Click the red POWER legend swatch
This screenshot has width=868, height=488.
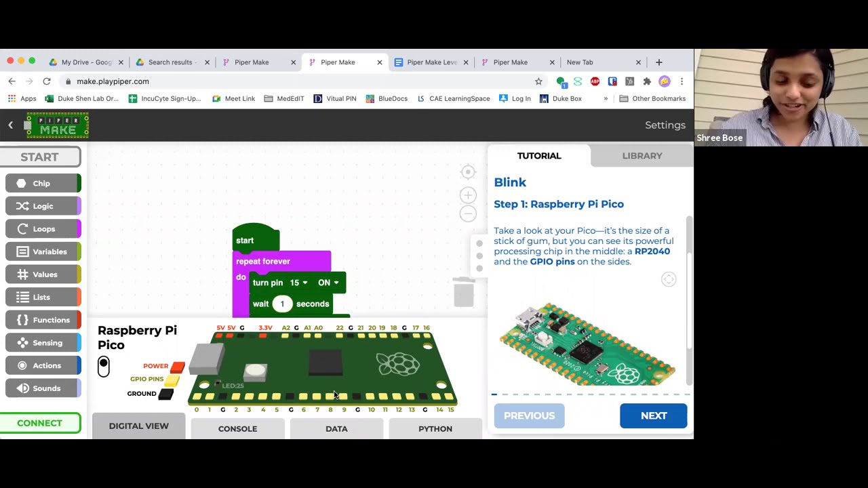(178, 367)
